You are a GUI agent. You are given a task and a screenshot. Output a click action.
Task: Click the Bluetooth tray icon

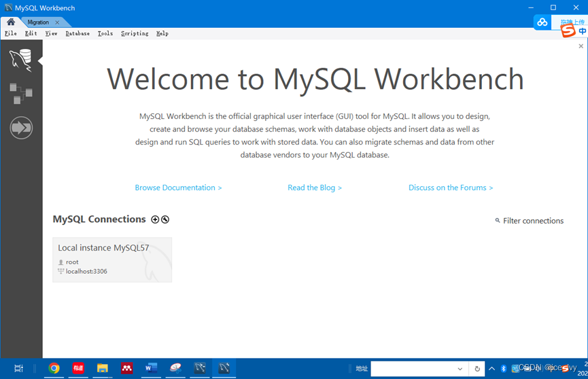tap(504, 369)
